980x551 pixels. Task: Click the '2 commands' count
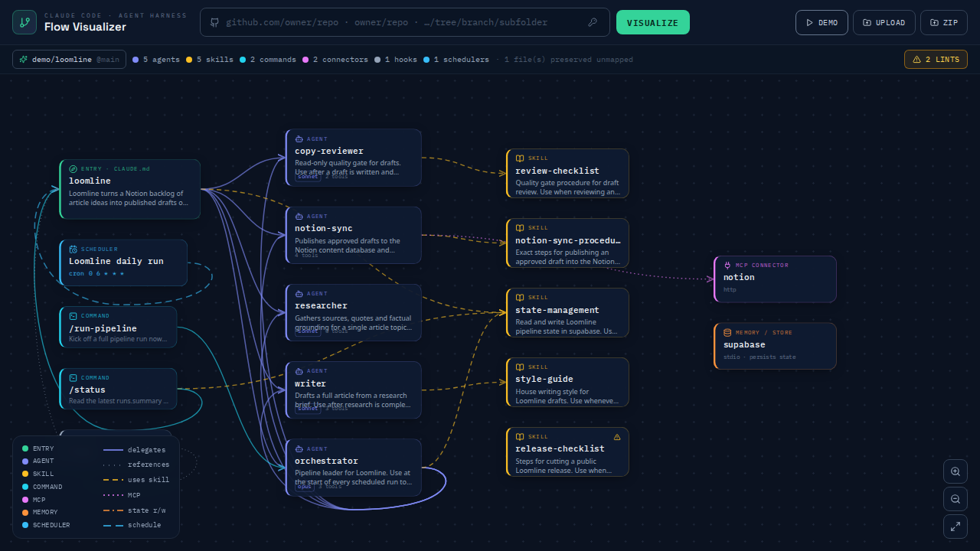[x=268, y=60]
